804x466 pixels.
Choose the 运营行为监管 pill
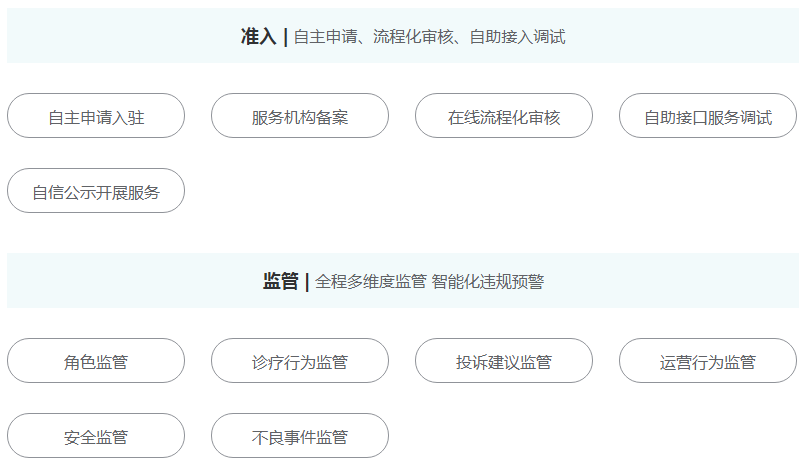(x=708, y=360)
